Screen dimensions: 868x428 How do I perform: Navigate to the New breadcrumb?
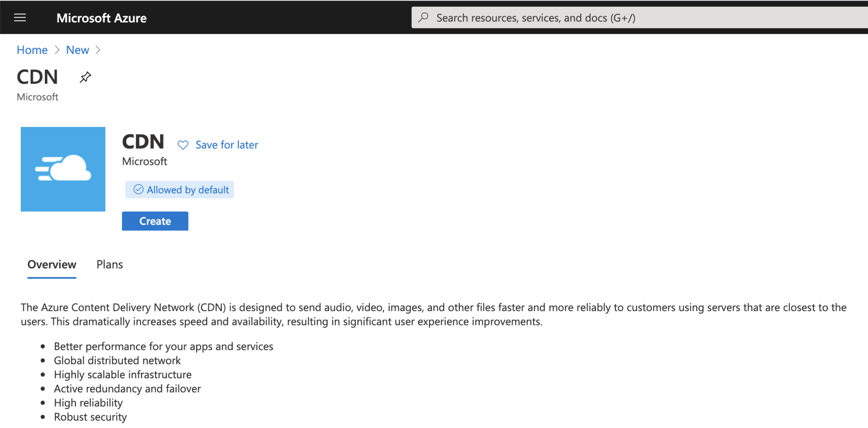coord(77,50)
